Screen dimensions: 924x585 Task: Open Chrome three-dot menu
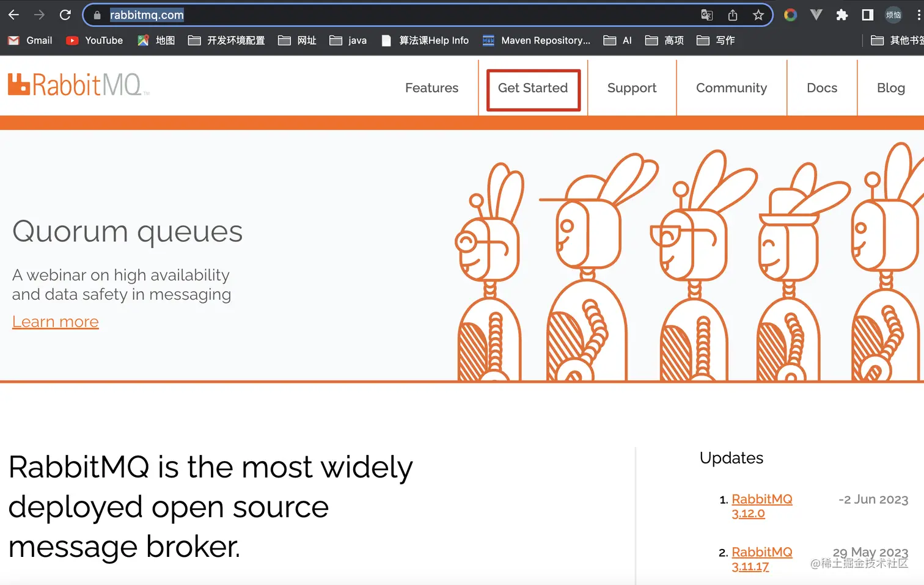point(919,15)
